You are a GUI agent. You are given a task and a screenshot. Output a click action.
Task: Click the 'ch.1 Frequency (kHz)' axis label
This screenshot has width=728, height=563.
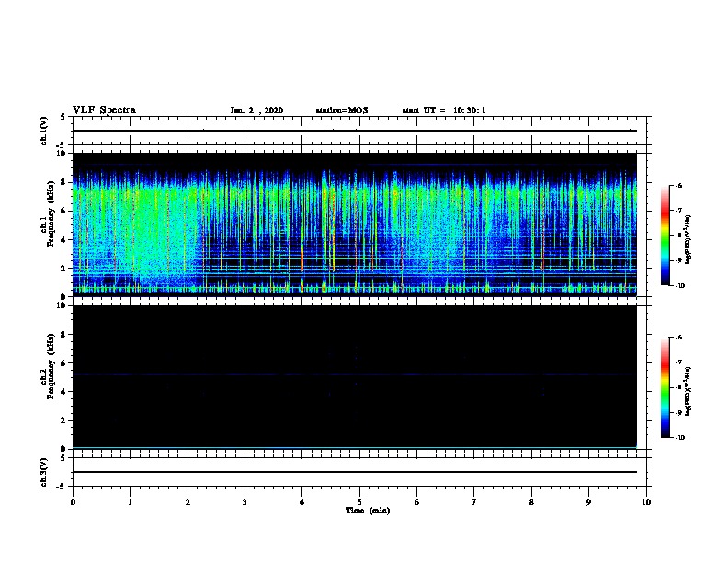coord(47,214)
